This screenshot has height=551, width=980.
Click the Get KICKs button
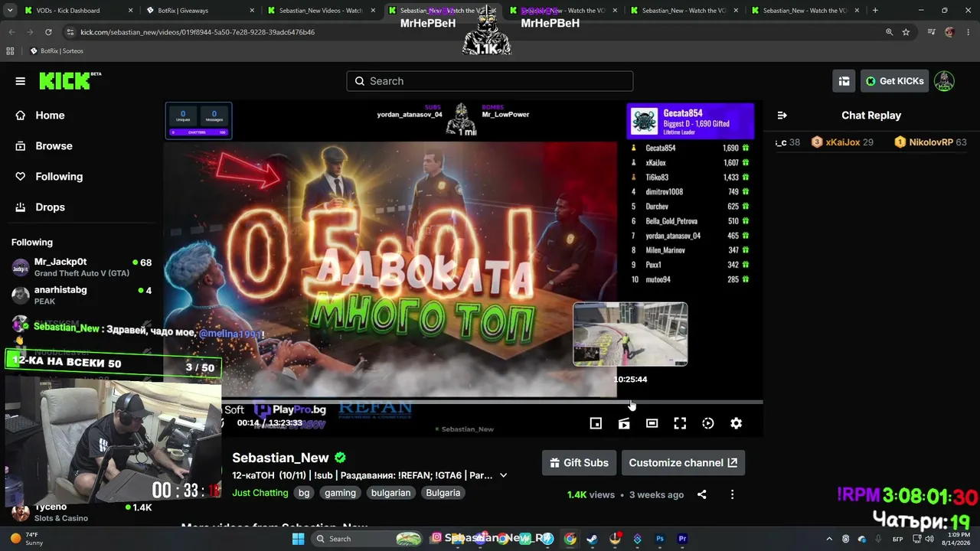coord(894,81)
